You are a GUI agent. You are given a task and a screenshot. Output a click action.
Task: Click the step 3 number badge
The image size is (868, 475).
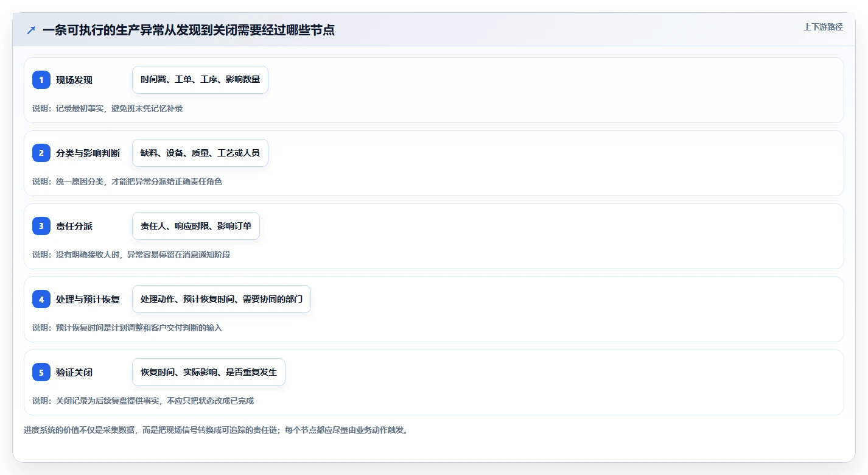(41, 226)
